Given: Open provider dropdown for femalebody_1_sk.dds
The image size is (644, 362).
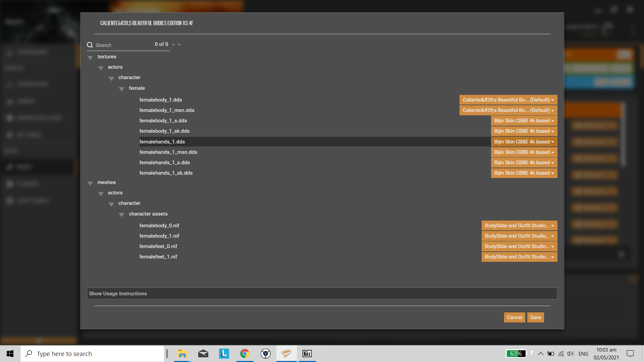Looking at the screenshot, I should coord(524,131).
